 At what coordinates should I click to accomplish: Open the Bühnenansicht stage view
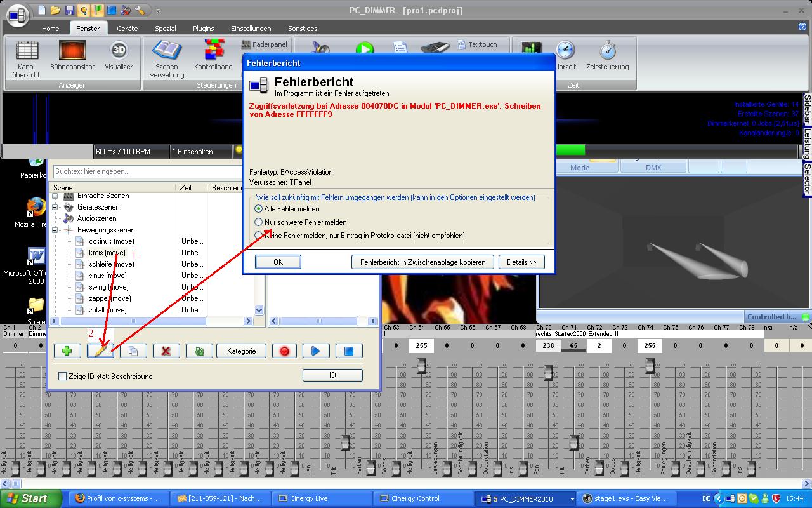(x=72, y=56)
